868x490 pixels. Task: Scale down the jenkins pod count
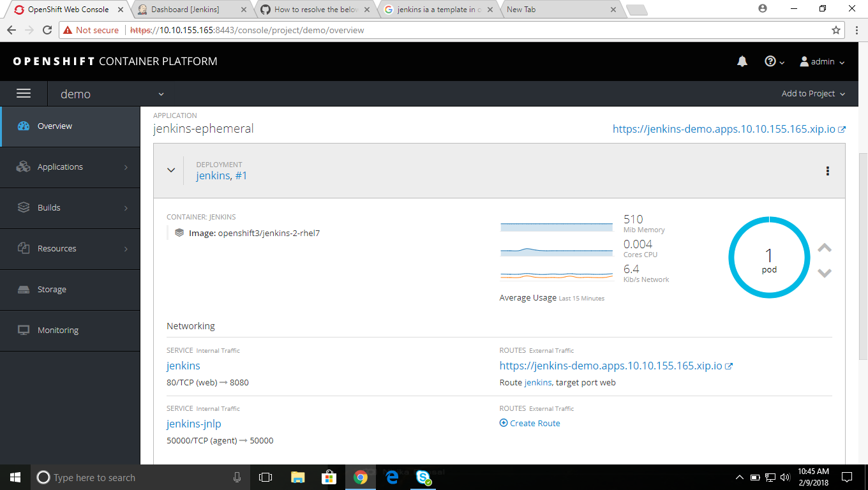824,272
